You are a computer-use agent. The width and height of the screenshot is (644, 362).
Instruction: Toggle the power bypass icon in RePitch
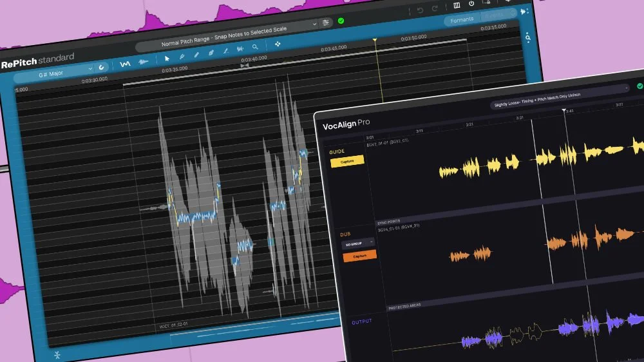point(471,4)
